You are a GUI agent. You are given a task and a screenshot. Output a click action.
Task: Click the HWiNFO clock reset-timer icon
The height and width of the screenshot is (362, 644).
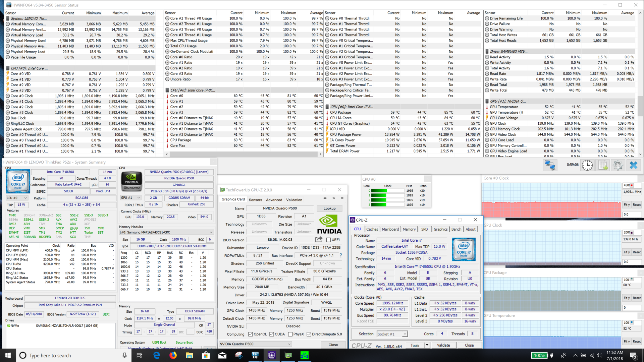(587, 165)
